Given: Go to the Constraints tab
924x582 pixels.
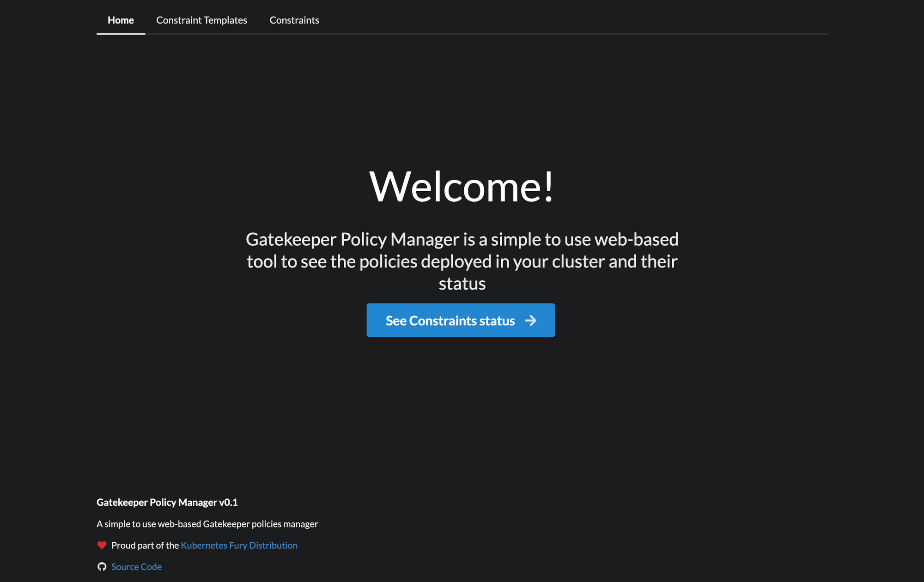Looking at the screenshot, I should (x=294, y=20).
